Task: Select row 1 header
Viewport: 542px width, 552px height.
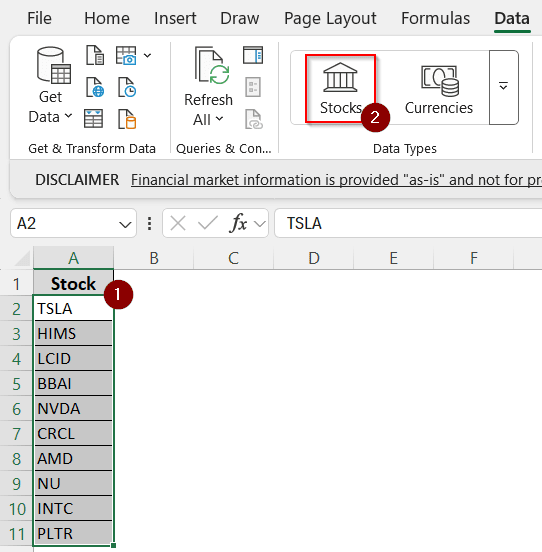Action: 16,284
